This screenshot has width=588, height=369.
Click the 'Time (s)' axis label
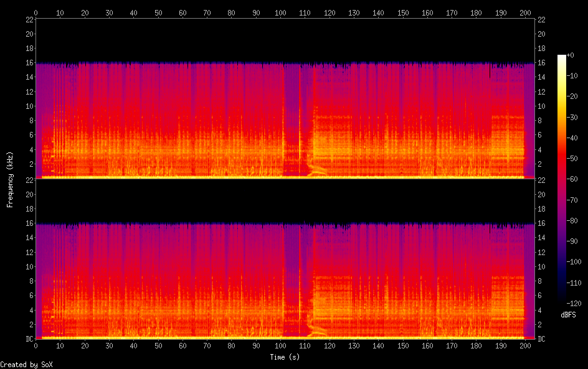[285, 357]
